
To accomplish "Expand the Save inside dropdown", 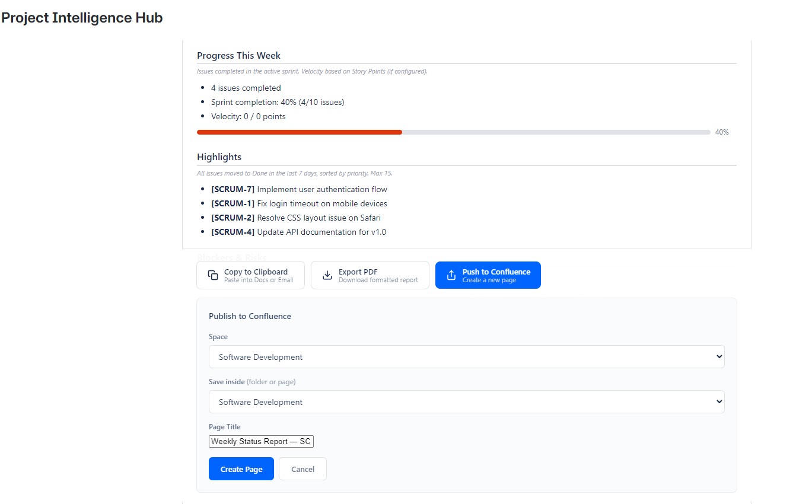I will 466,401.
